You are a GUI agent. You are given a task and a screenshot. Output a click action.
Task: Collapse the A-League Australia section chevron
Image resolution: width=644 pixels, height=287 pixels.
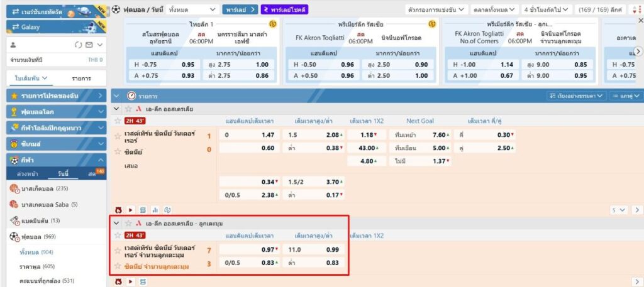tap(116, 108)
